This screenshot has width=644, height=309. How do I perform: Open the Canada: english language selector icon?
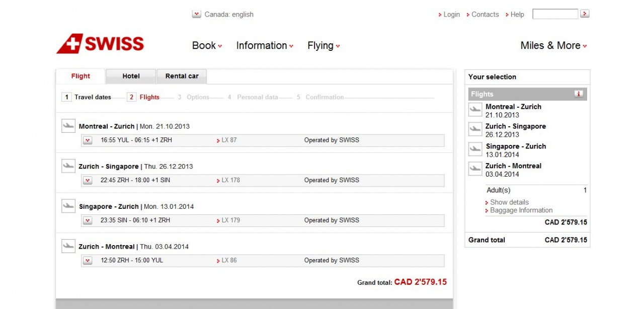click(x=197, y=14)
